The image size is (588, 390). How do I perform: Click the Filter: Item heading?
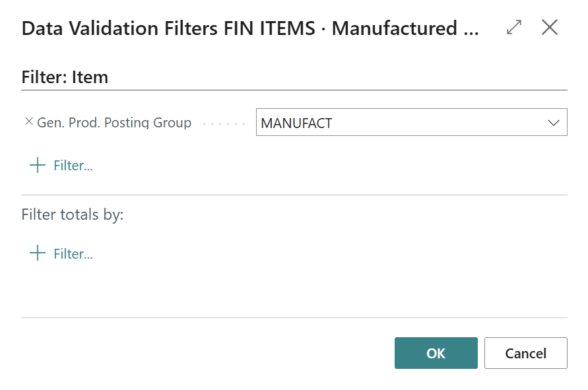coord(63,77)
